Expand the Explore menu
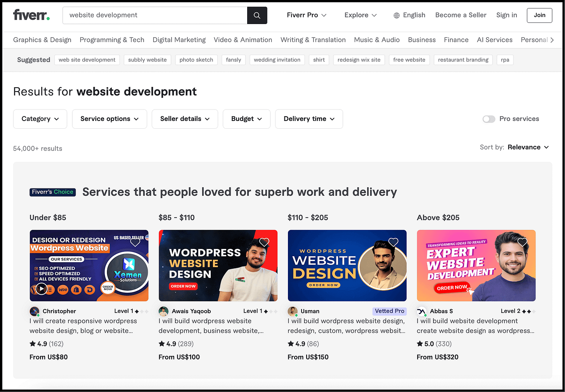565x392 pixels. (360, 15)
